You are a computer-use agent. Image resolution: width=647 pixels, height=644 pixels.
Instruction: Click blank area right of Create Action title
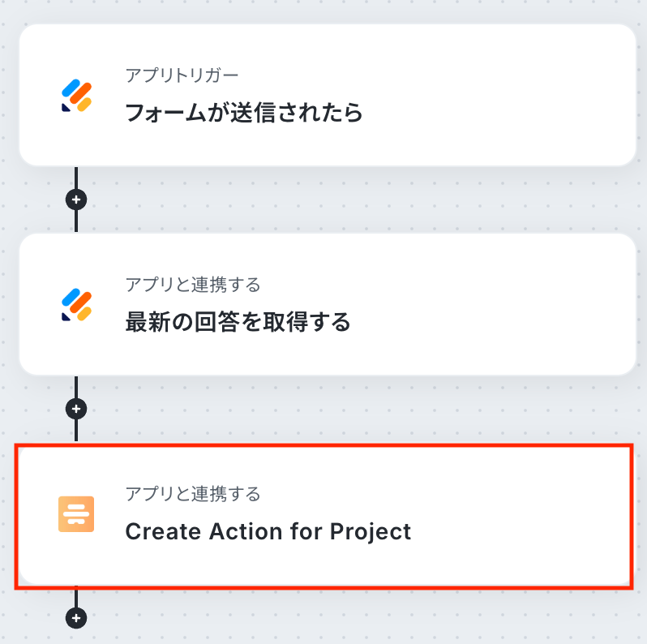[x=519, y=532]
